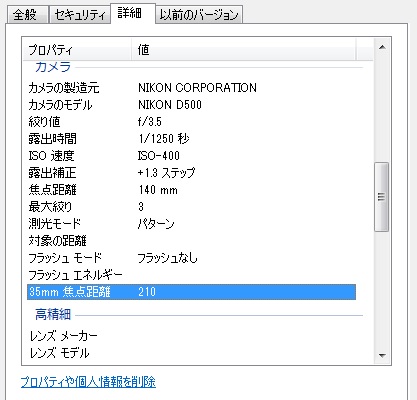Image resolution: width=417 pixels, height=400 pixels.
Task: Open the 以前のバージョン tab
Action: (x=199, y=15)
